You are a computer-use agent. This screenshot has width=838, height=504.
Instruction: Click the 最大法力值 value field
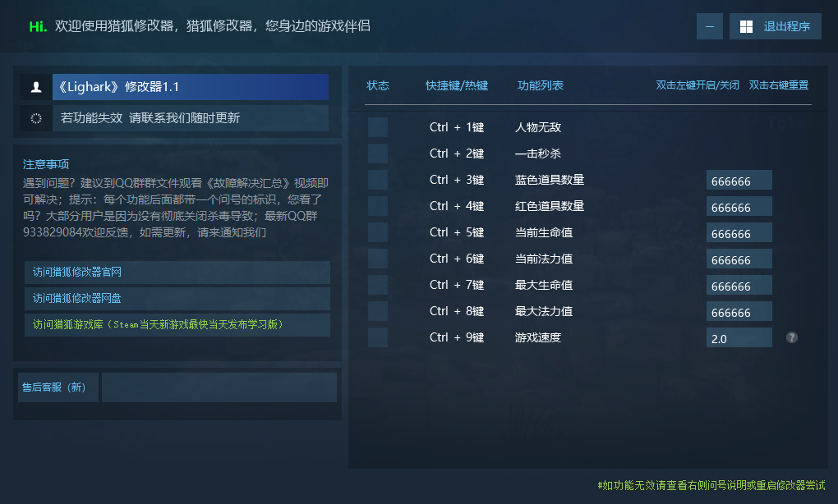click(739, 311)
